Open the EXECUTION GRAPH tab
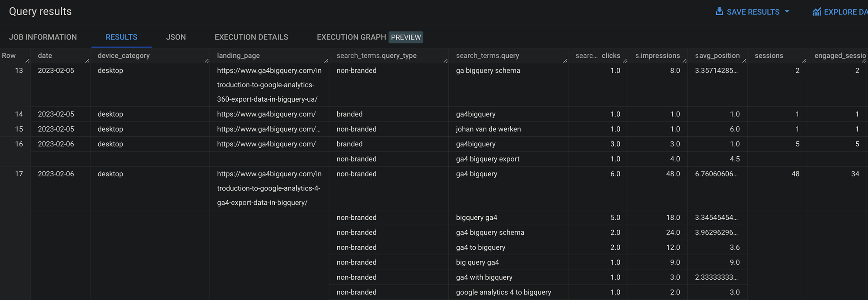The width and height of the screenshot is (868, 300). (x=352, y=37)
